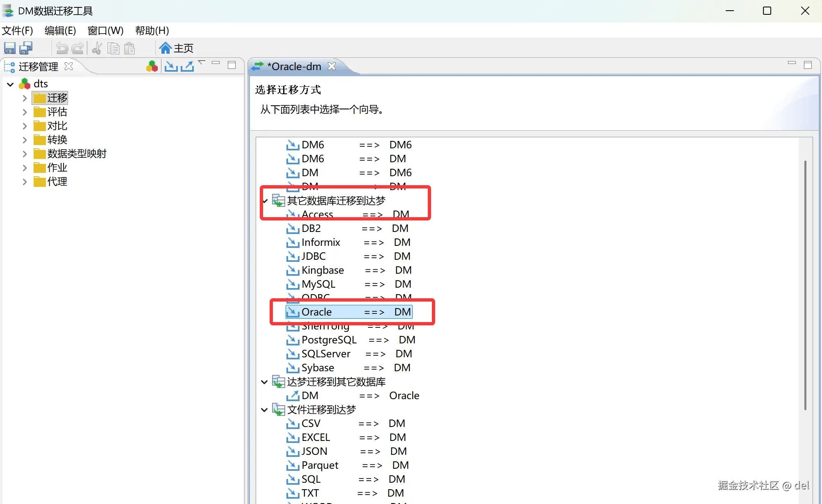
Task: Select the 对比 folder
Action: 50,126
